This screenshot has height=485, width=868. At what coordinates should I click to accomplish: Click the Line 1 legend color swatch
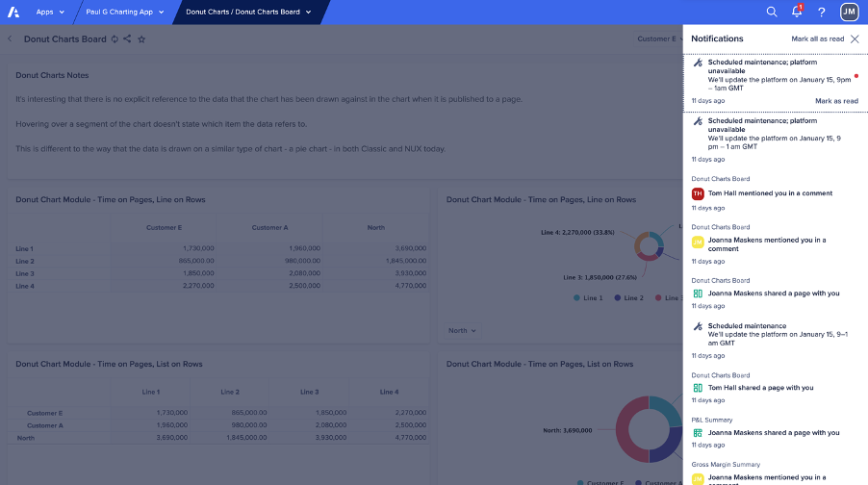click(577, 298)
